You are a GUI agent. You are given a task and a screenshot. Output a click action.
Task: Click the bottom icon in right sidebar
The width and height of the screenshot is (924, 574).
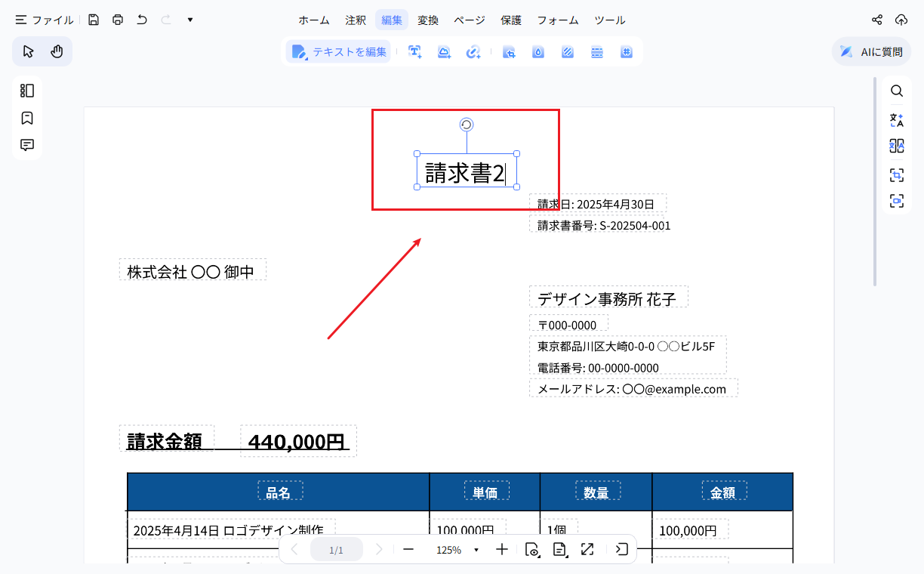click(897, 201)
